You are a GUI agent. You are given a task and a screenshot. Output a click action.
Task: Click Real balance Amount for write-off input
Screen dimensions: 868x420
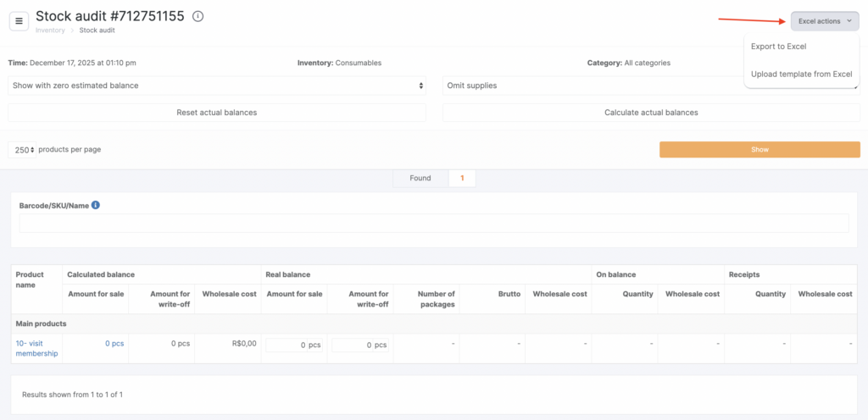click(x=353, y=345)
